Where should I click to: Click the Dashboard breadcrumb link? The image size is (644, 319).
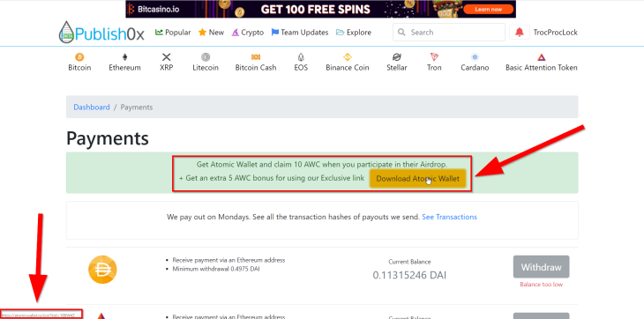92,107
